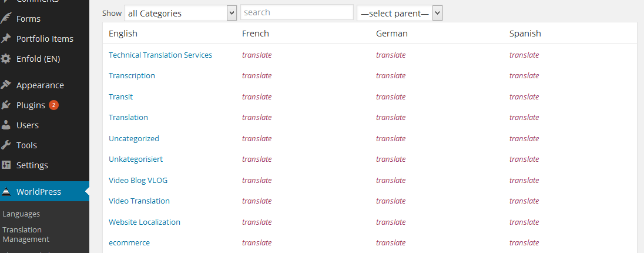Click the Portfolio Items pin icon
Screen dimensions: 644x253
(6, 39)
